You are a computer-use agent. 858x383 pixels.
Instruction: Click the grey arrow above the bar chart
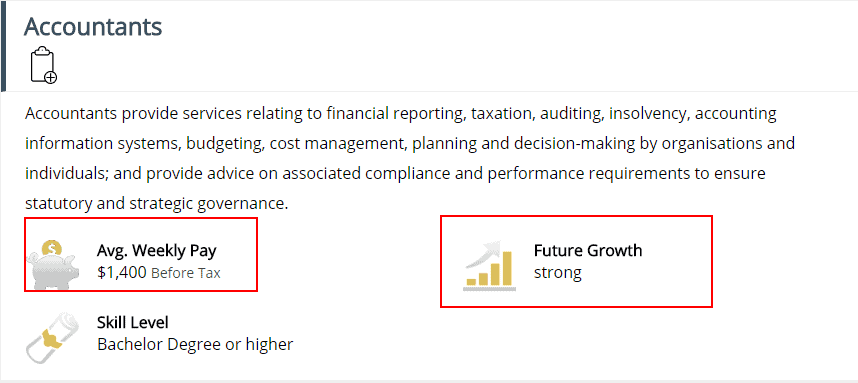[483, 253]
